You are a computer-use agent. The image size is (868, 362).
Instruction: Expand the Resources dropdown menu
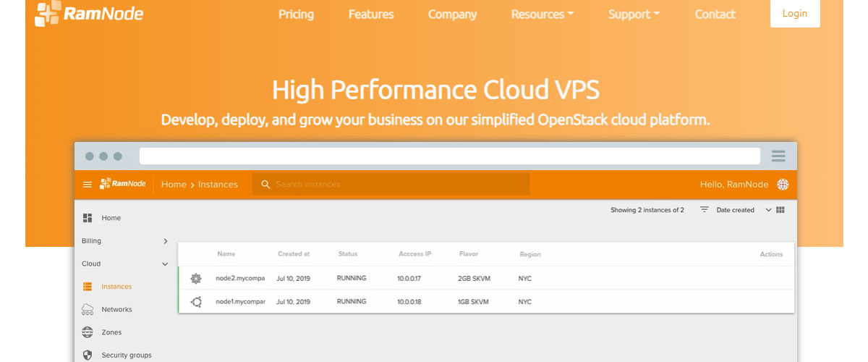(x=542, y=14)
